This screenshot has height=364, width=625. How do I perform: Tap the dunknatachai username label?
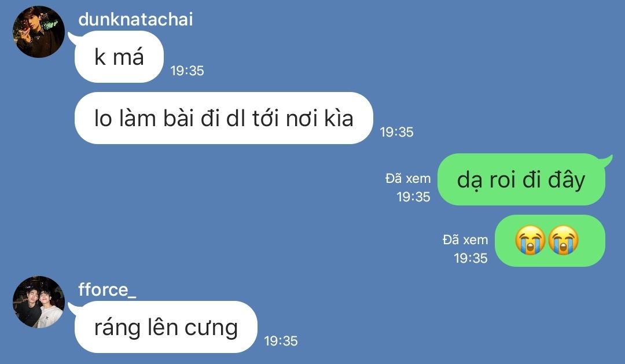click(x=135, y=20)
